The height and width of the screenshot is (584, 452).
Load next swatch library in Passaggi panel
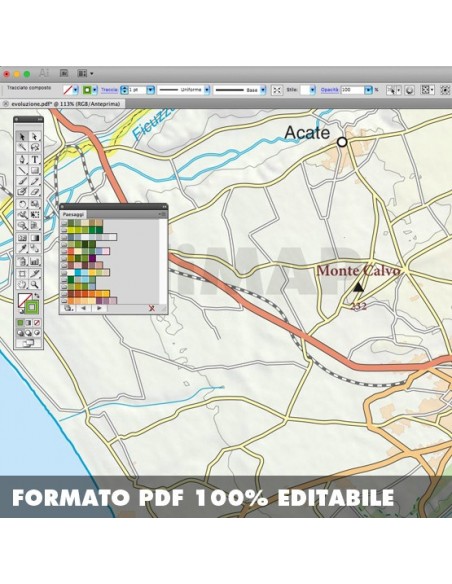click(99, 308)
